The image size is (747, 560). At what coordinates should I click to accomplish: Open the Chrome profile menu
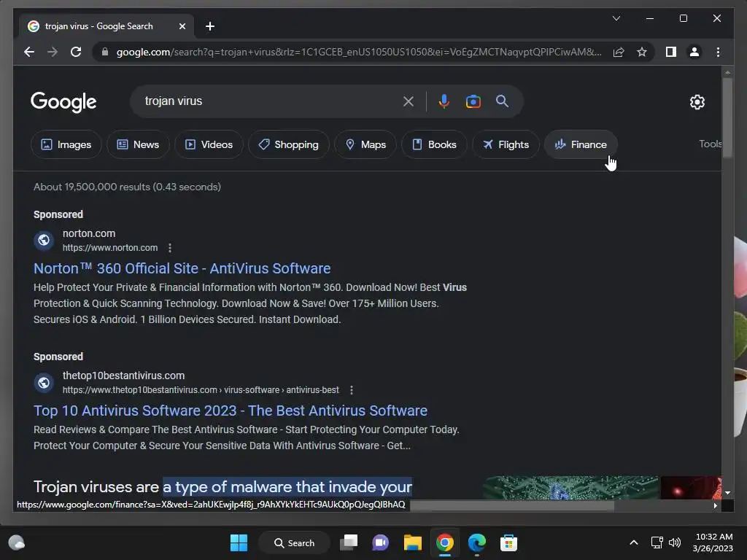[x=694, y=52]
